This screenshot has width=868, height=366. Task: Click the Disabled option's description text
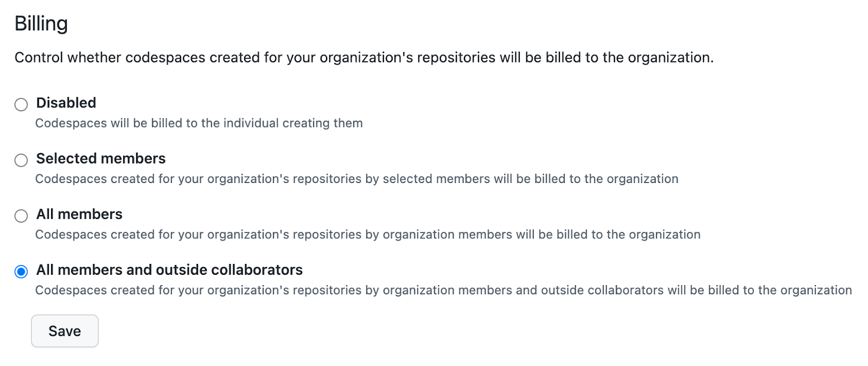[199, 123]
